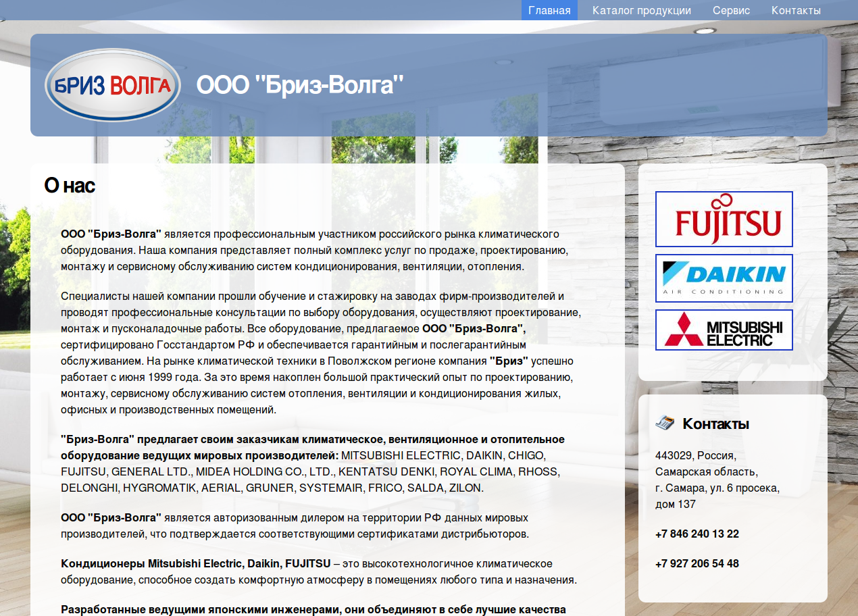Click the line starting "DELONGHI, HYGROMATIK, AERIAL"
858x616 pixels.
pyautogui.click(x=272, y=488)
